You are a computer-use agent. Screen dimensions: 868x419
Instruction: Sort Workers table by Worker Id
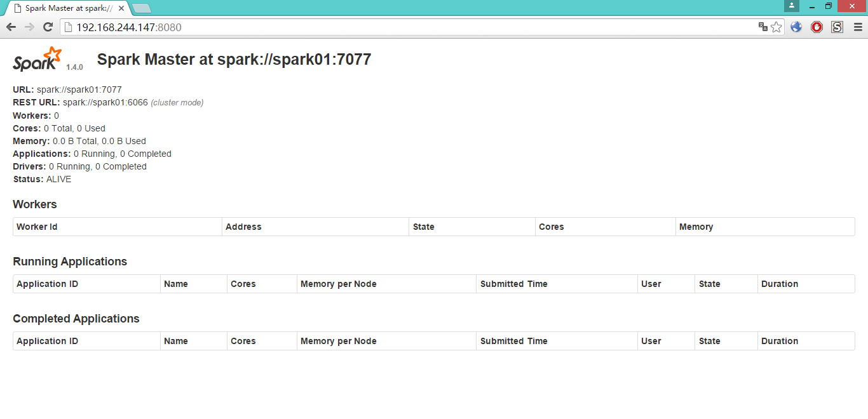[x=37, y=227]
